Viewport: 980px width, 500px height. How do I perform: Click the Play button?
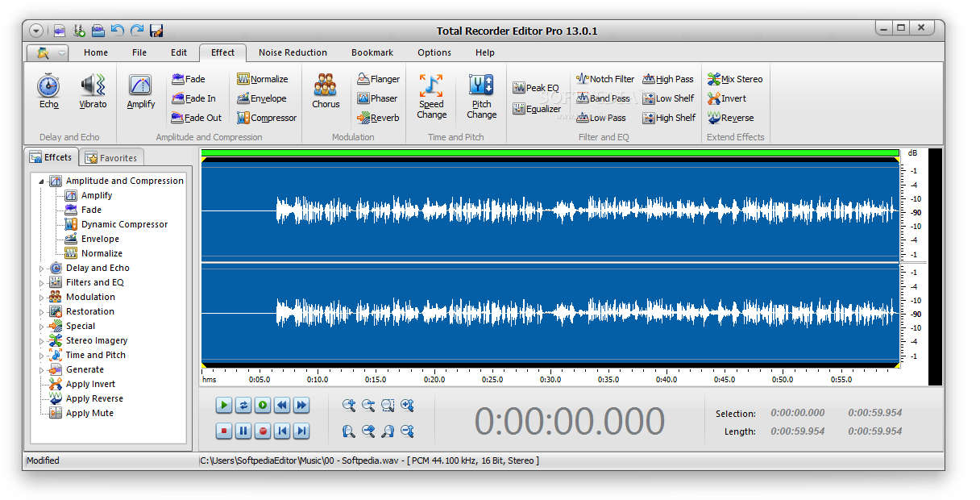pos(224,406)
